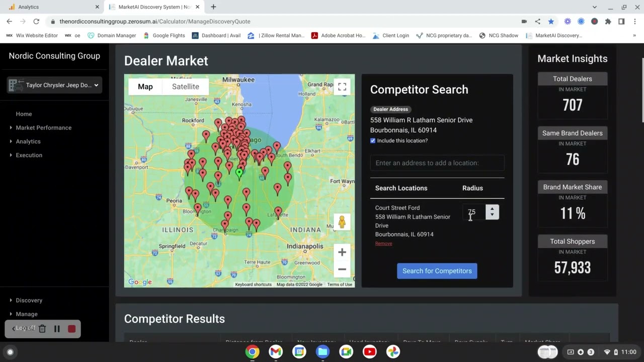The image size is (644, 362).
Task: Decrease the radius with down arrow
Action: (x=492, y=216)
